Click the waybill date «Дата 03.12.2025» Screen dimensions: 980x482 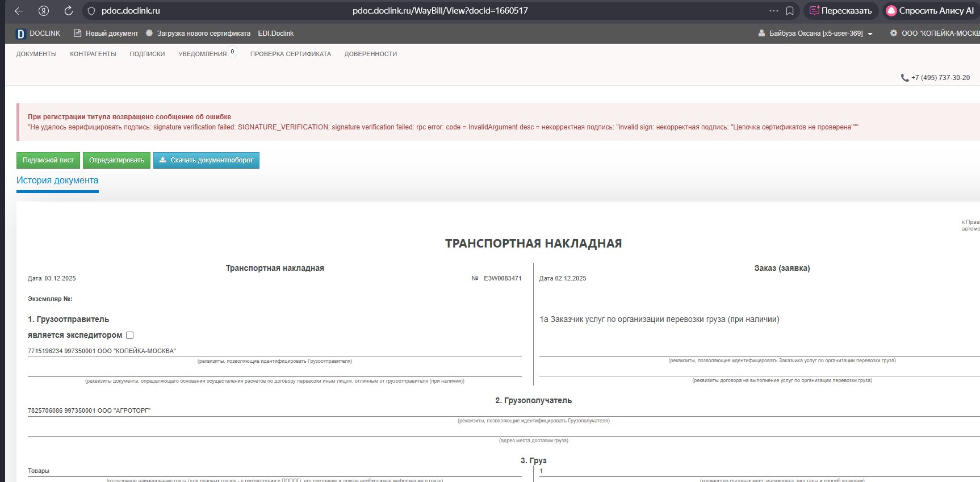coord(52,278)
